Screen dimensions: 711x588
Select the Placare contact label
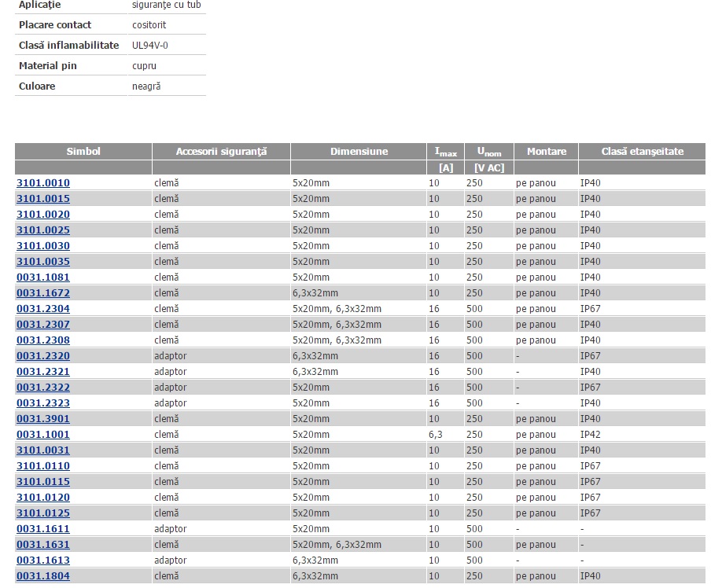[x=55, y=25]
